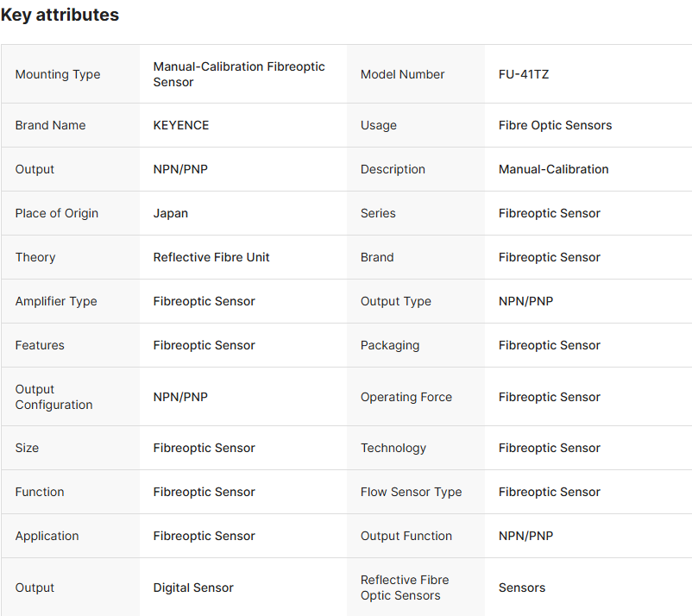Select the "Place of Origin" attribute label
The image size is (692, 616).
click(x=57, y=213)
